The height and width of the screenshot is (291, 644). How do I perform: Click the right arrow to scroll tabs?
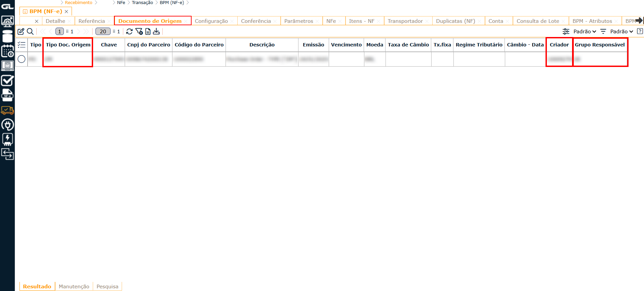pyautogui.click(x=639, y=21)
